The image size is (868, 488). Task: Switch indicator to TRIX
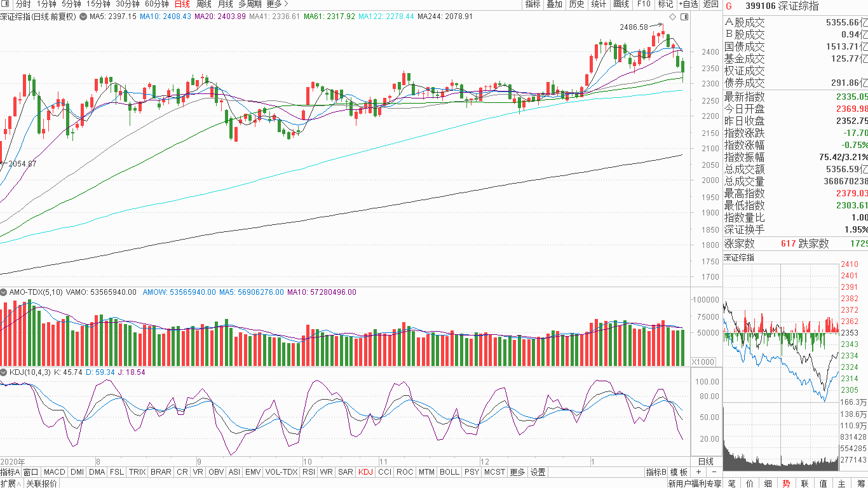(x=137, y=472)
